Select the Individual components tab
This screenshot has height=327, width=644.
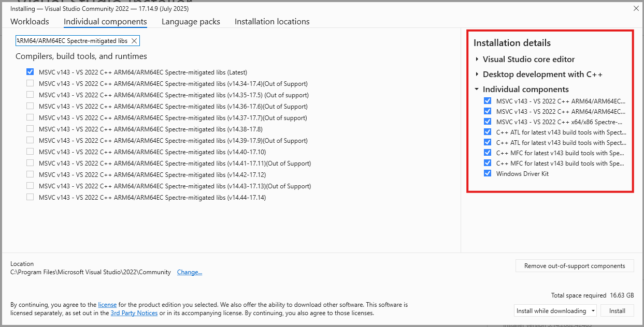pos(105,22)
